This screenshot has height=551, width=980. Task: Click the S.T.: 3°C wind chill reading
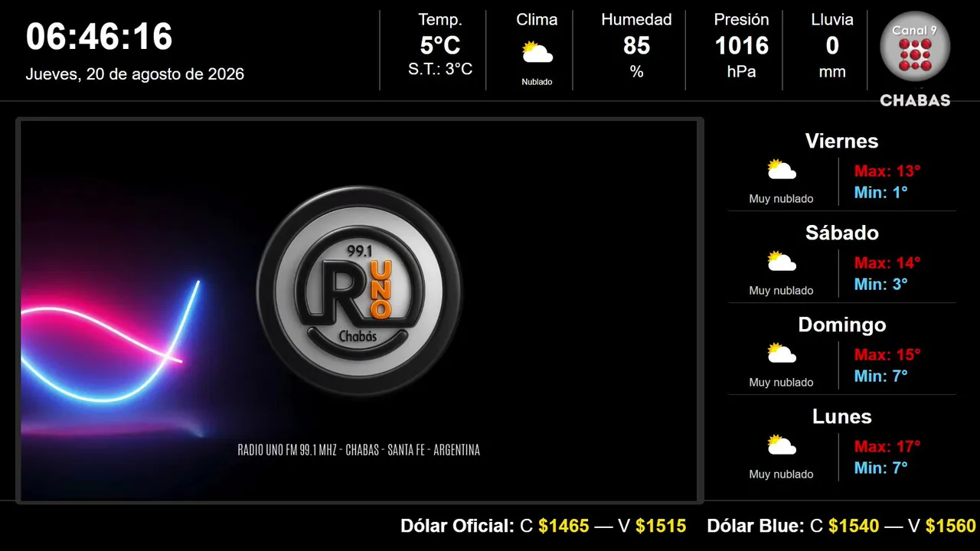(440, 69)
